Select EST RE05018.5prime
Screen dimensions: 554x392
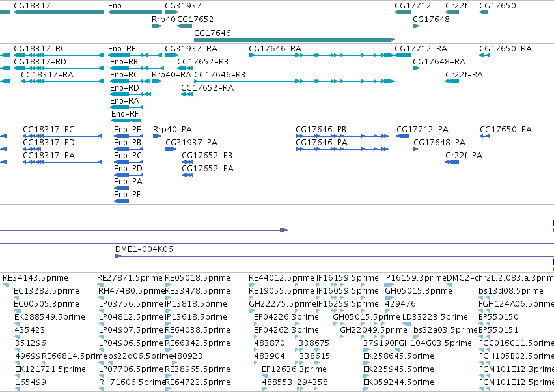click(197, 278)
